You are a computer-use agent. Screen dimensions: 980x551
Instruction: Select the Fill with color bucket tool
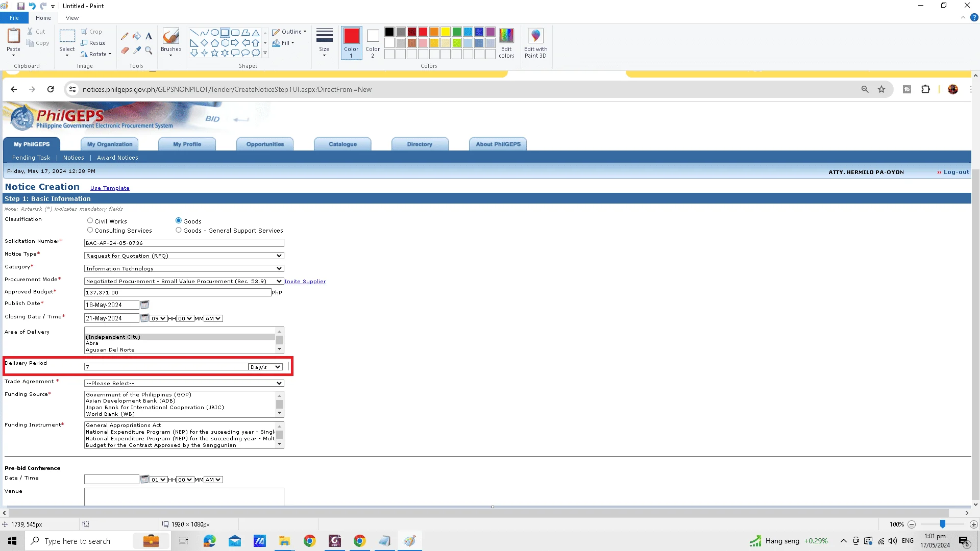tap(137, 36)
